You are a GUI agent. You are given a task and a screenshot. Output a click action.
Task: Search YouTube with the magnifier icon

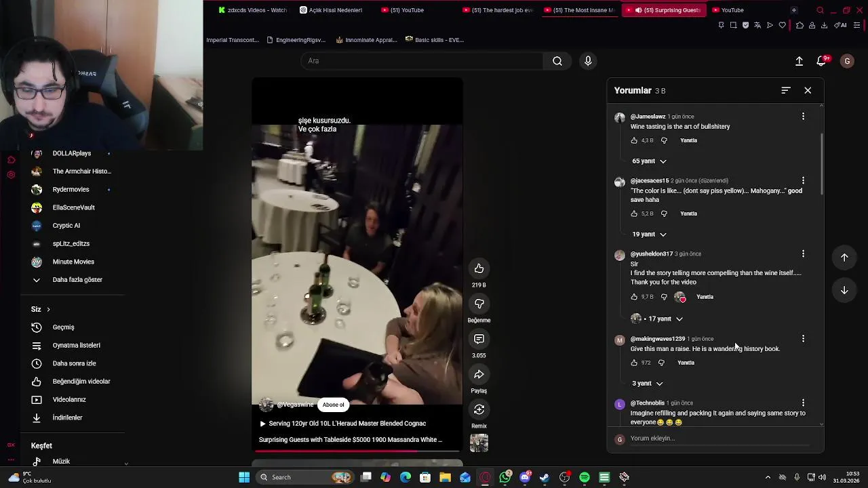point(557,61)
